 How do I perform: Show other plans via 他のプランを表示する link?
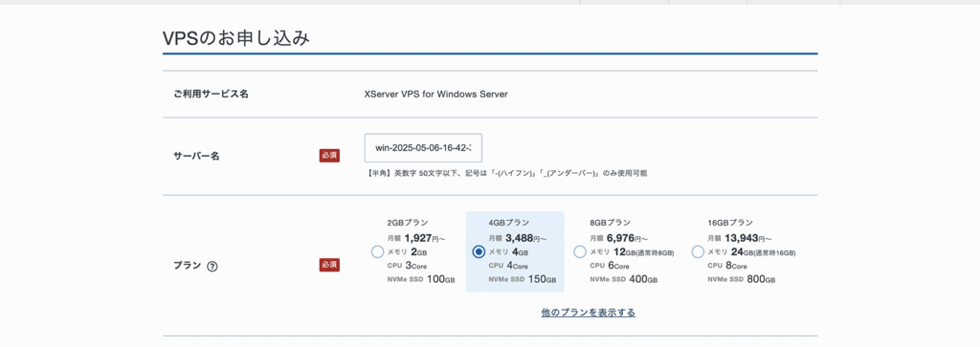click(589, 312)
